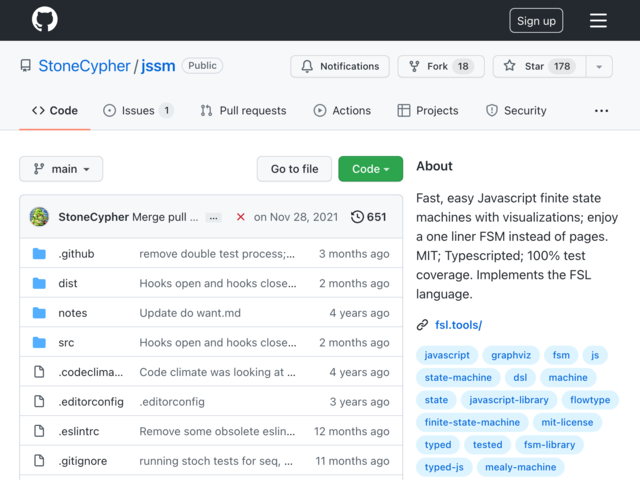Image resolution: width=640 pixels, height=480 pixels.
Task: Expand the green Code download dropdown
Action: tap(370, 169)
